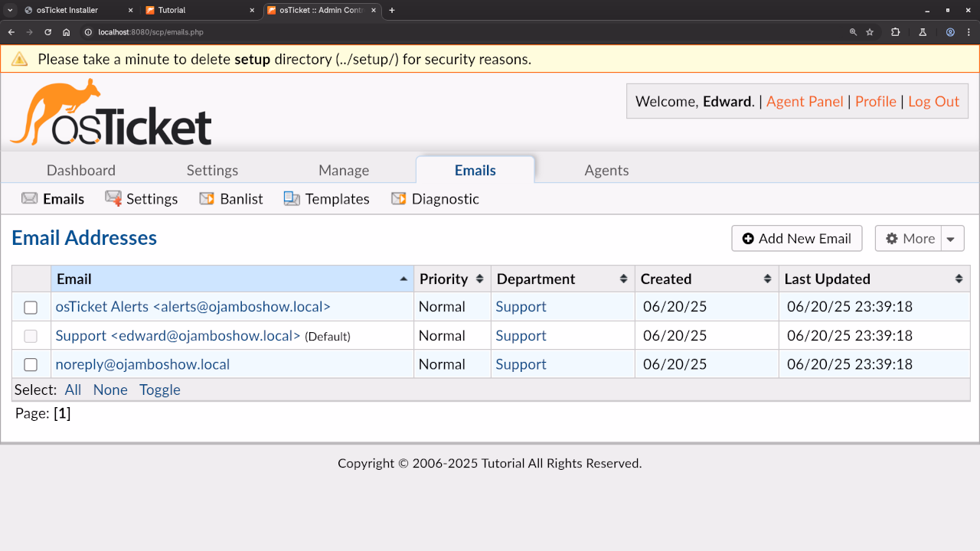
Task: Click the Add New Email button
Action: point(797,239)
